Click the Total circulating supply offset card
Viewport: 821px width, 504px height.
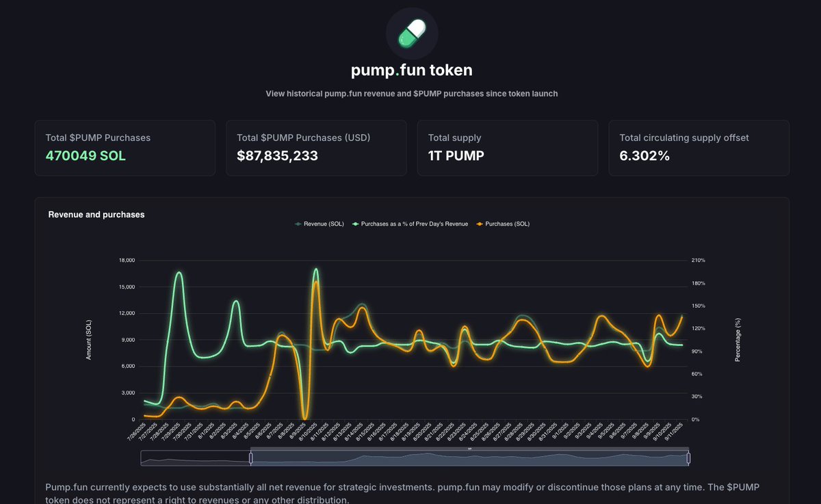tap(699, 148)
